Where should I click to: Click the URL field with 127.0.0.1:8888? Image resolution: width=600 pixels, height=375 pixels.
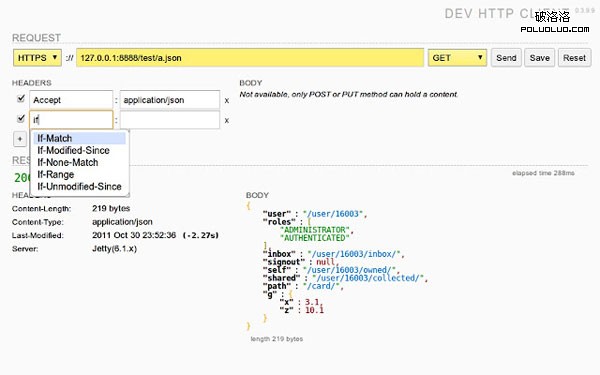pos(250,58)
